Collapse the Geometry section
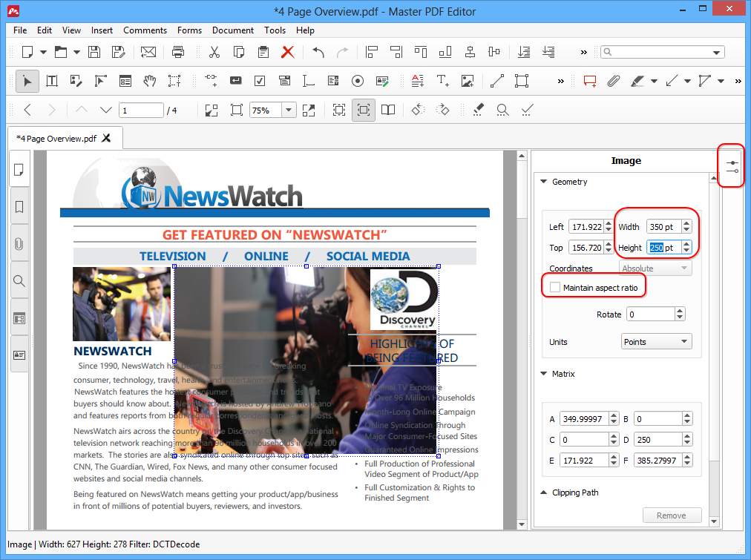 coord(544,182)
